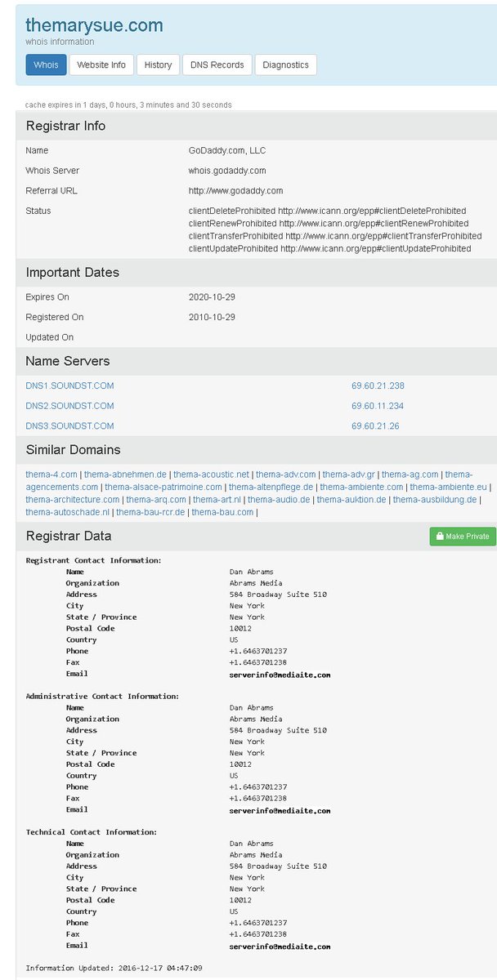Click the Administrative Contact Information email address
Viewport: 497px width, 980px height.
pyautogui.click(x=280, y=810)
